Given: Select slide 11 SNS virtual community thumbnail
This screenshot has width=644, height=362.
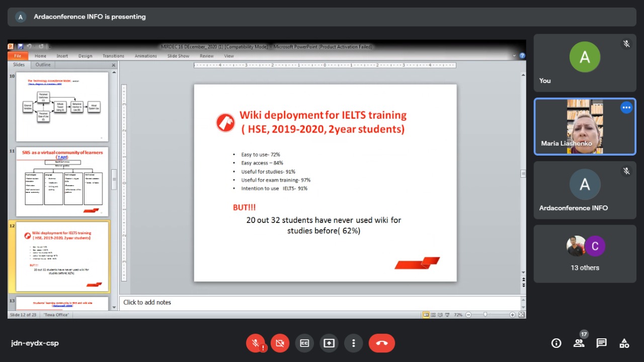Looking at the screenshot, I should click(62, 182).
